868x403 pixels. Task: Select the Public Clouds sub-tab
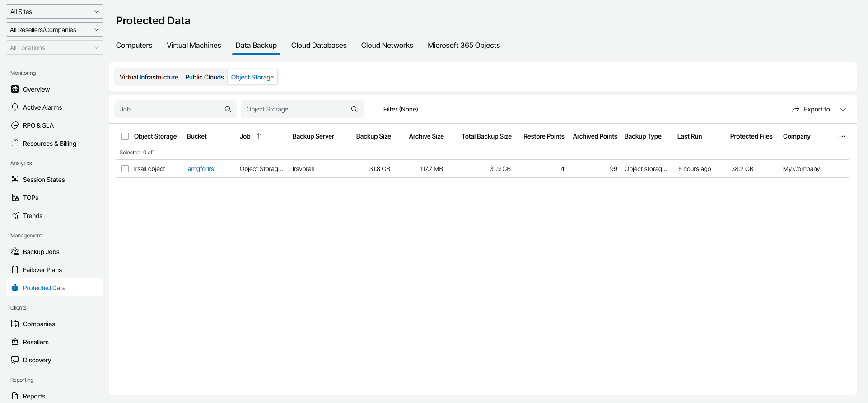point(205,77)
